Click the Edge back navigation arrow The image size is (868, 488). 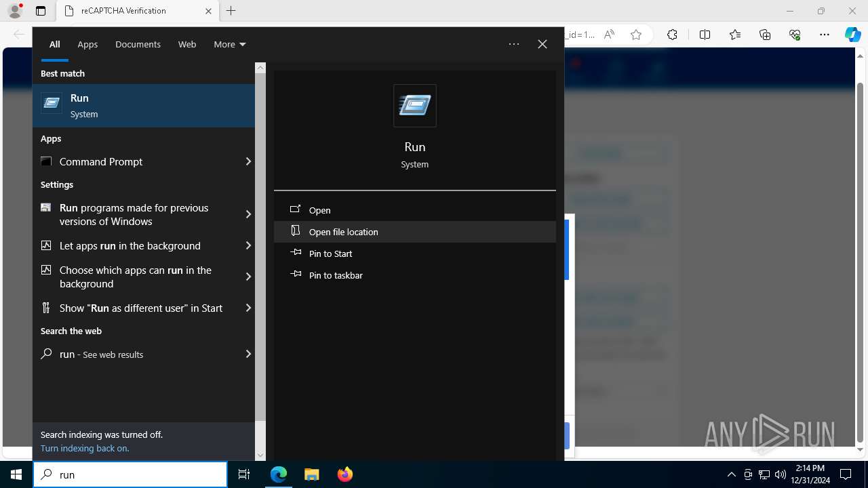(x=19, y=35)
